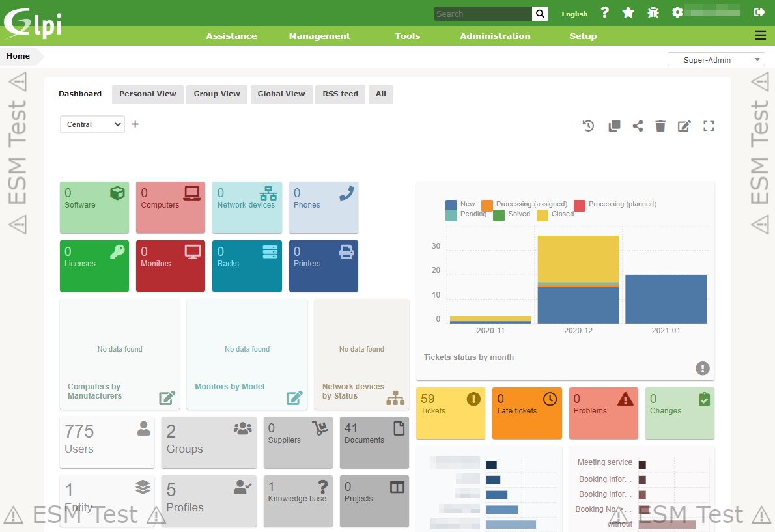Click the search magnifier button

coord(541,14)
